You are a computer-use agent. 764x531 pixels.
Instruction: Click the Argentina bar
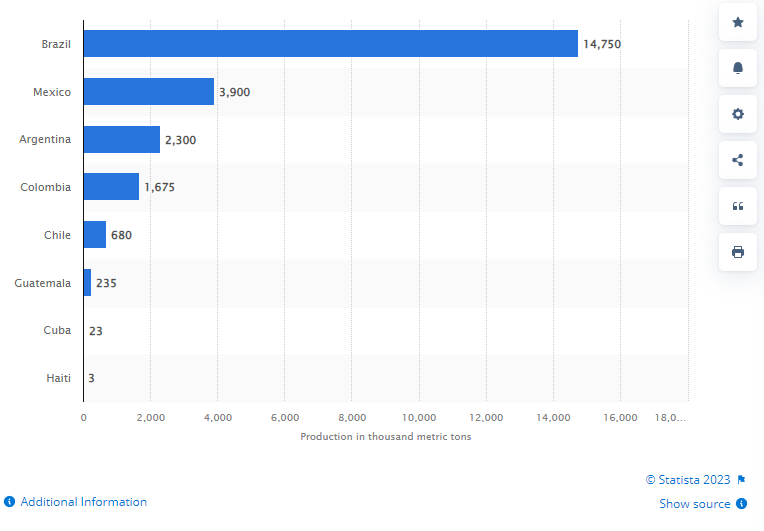121,139
